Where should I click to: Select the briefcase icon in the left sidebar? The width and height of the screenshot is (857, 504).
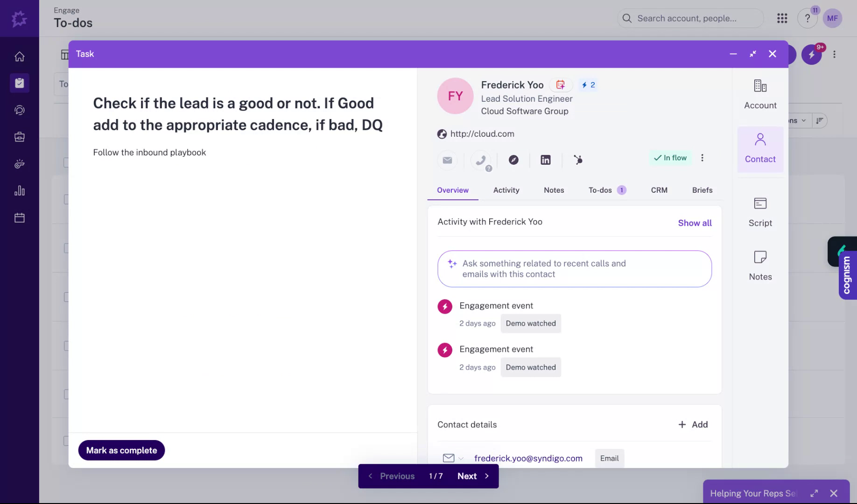[x=19, y=137]
